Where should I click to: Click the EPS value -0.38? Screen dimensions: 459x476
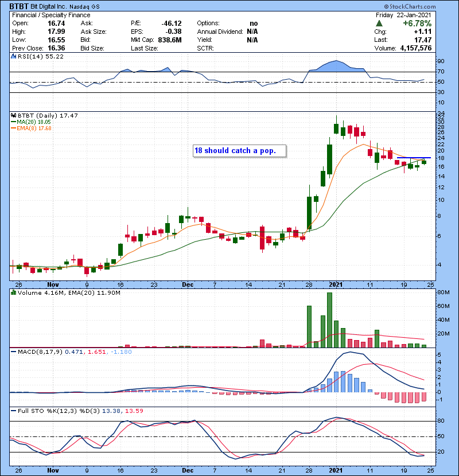[173, 32]
